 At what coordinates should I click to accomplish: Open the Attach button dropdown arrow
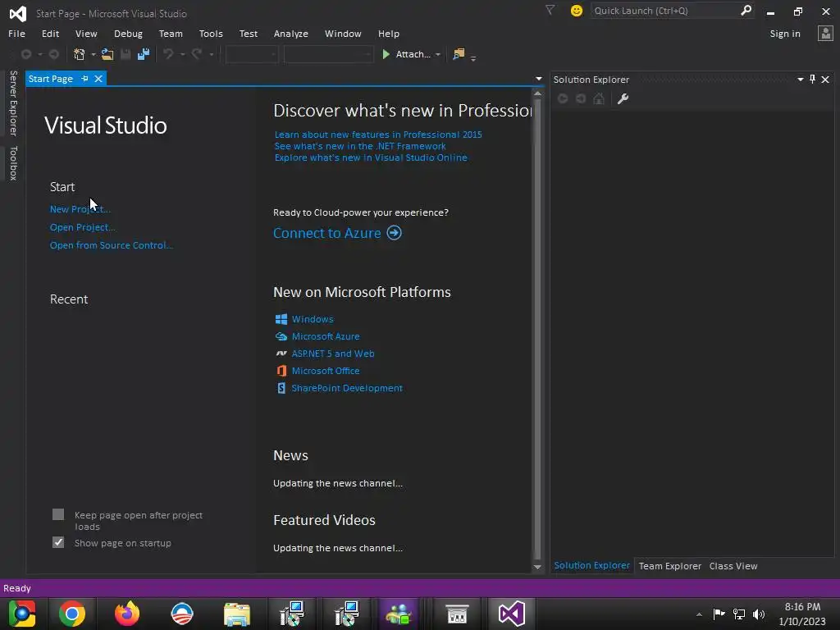coord(438,55)
